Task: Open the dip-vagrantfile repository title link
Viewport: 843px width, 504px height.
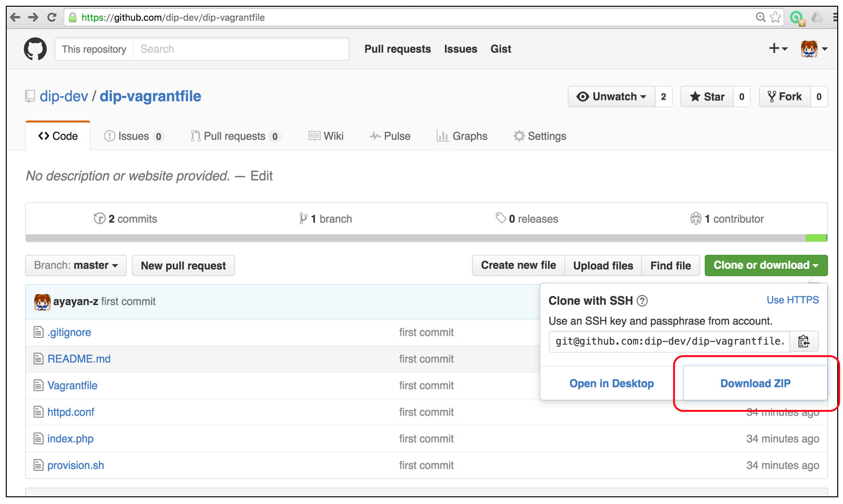Action: 150,96
